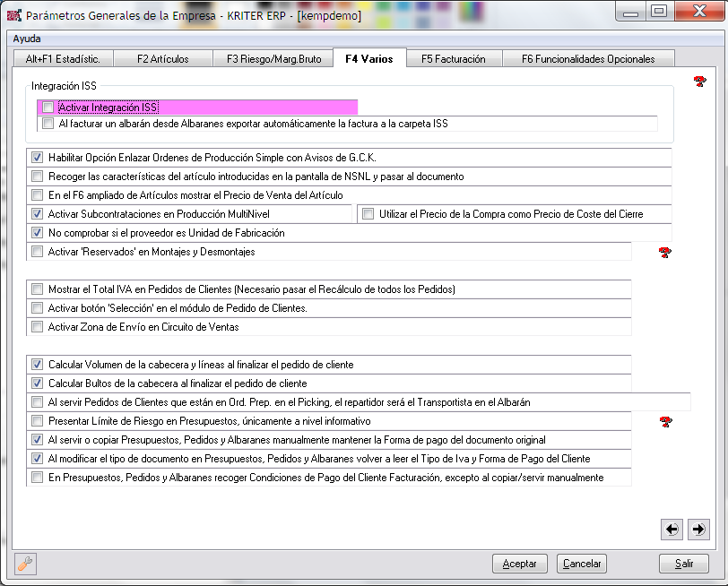The width and height of the screenshot is (728, 586).
Task: Go to next page with right arrow
Action: (698, 530)
